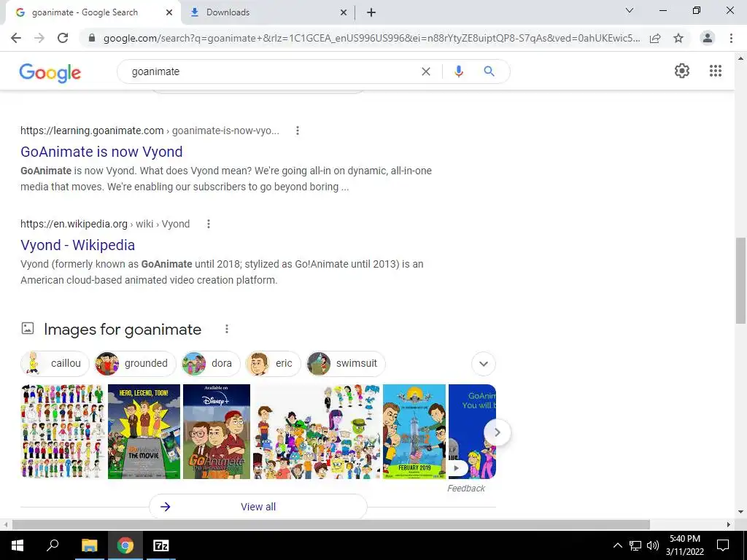This screenshot has width=747, height=560.
Task: Open 'Hero, Legend, Toon!' movie poster thumbnail
Action: click(x=144, y=432)
